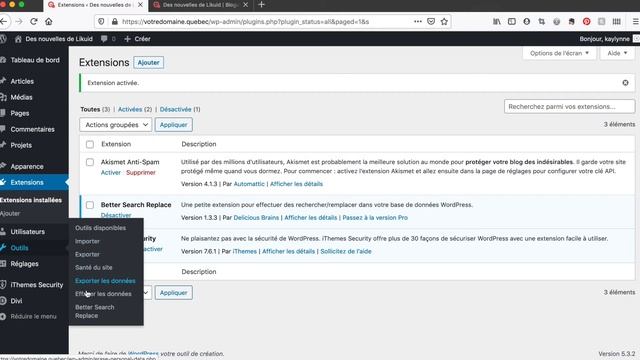Viewport: 640px width, 360px height.
Task: Show the browser sidebar icon
Action: click(511, 22)
